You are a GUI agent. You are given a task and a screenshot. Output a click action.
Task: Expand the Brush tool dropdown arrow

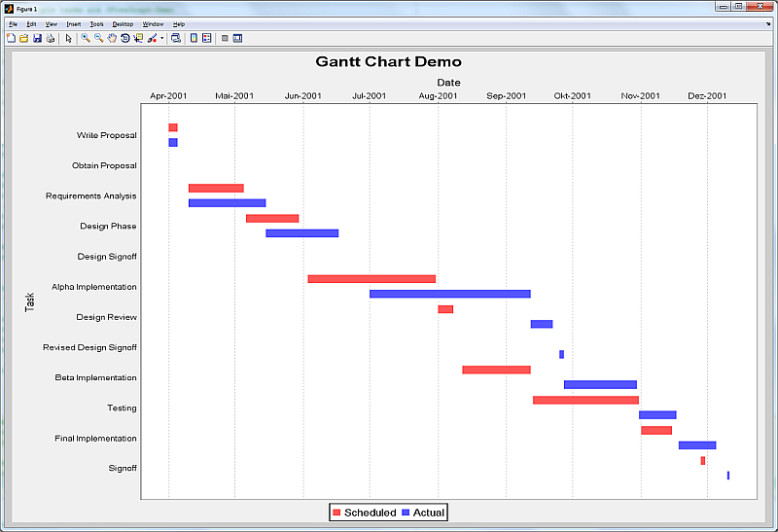(161, 38)
